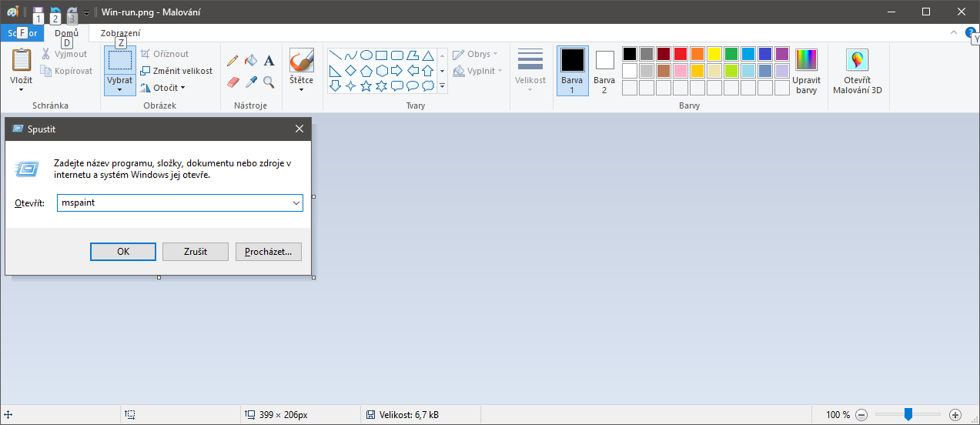The height and width of the screenshot is (425, 980).
Task: Pick the yellow palette swatch
Action: (714, 54)
